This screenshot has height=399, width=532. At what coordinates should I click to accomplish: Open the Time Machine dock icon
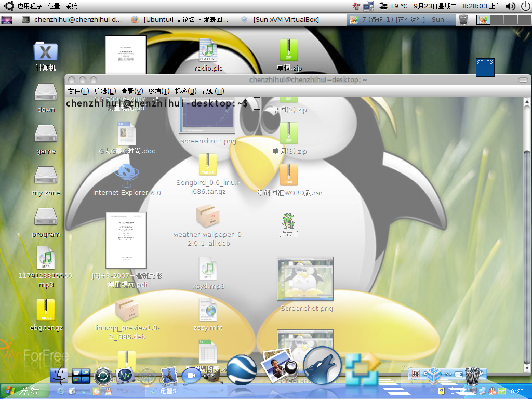coord(103,376)
